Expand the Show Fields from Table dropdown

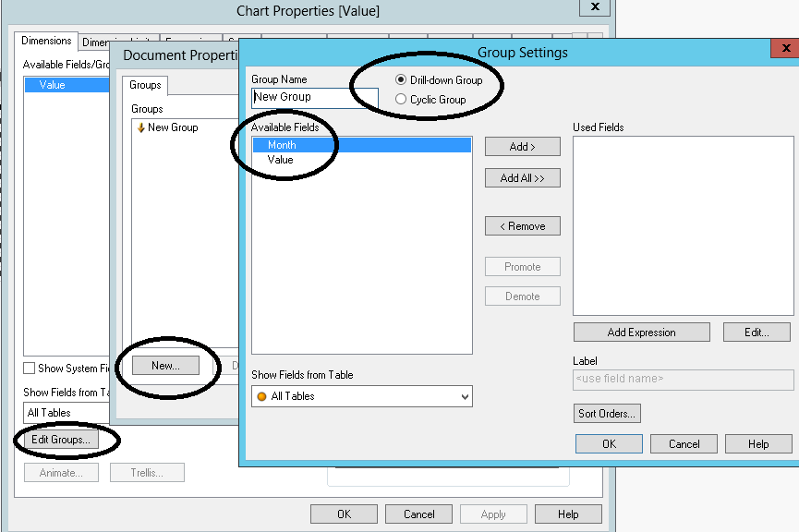click(362, 396)
